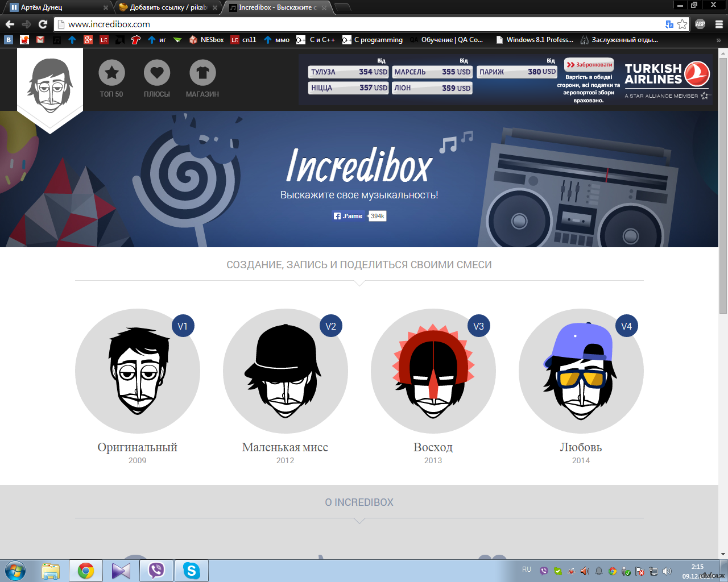
Task: Open Viber from the taskbar
Action: pos(156,571)
